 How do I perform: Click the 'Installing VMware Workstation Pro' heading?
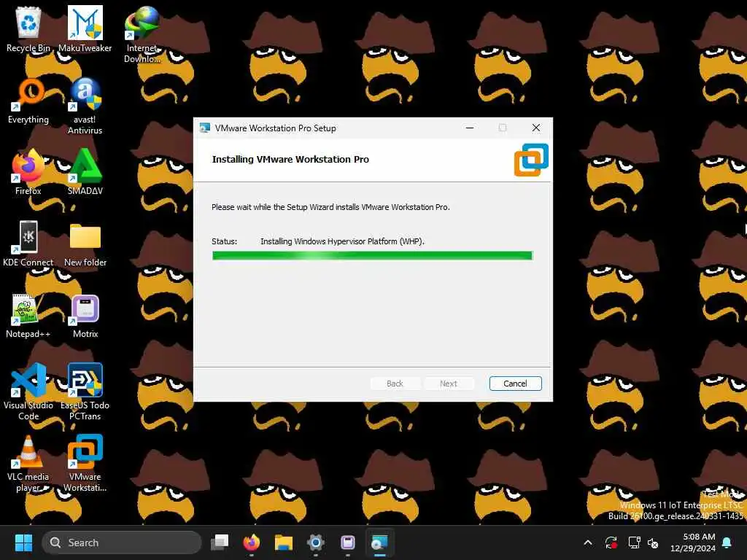pos(290,159)
